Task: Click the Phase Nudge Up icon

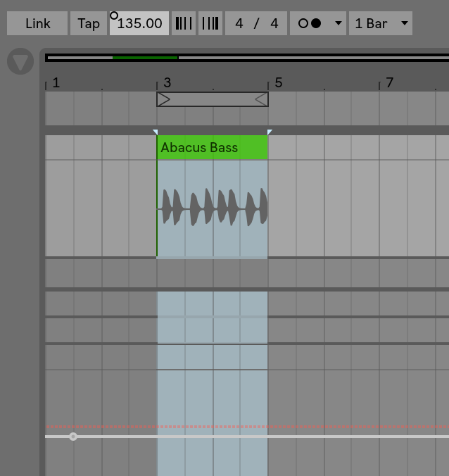Action: pos(210,23)
